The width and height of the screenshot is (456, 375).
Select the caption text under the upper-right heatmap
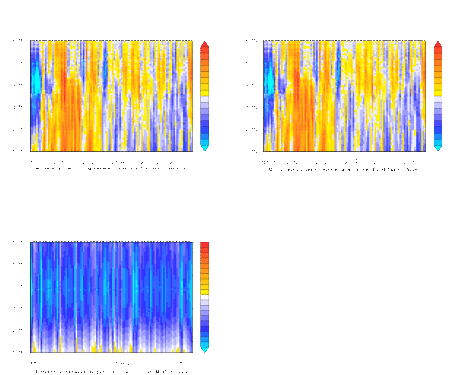343,169
